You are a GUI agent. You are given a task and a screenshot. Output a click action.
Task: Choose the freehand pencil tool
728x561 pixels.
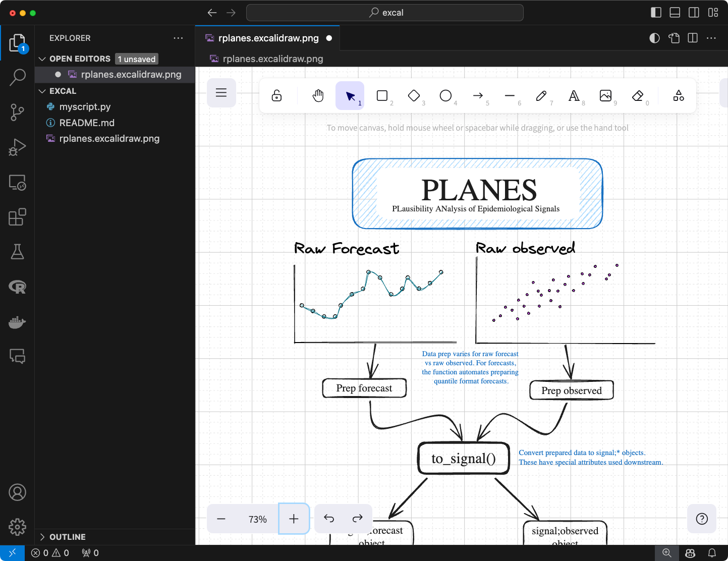541,95
